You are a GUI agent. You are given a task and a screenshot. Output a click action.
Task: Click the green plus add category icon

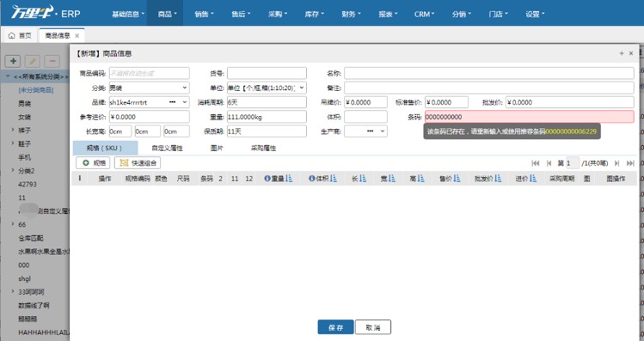click(x=13, y=61)
